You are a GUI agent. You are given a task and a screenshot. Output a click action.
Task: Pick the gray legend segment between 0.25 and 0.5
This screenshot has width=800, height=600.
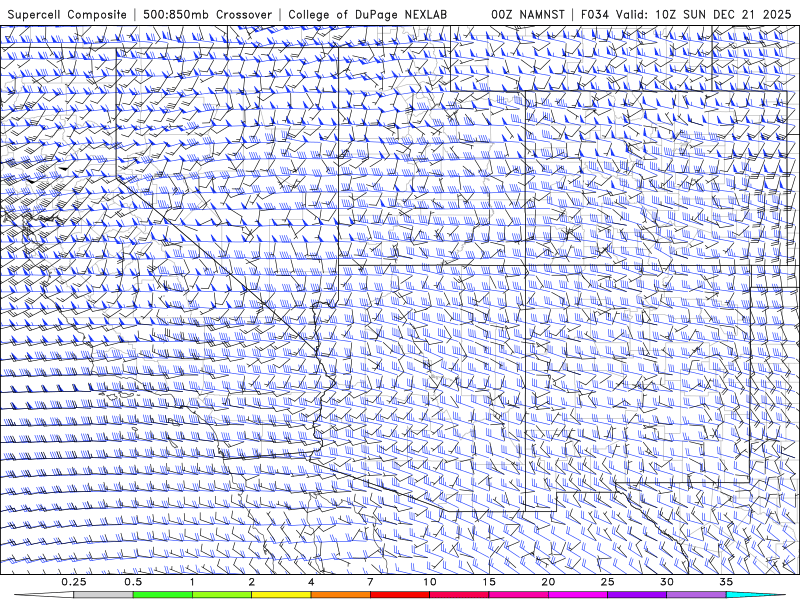pyautogui.click(x=103, y=595)
